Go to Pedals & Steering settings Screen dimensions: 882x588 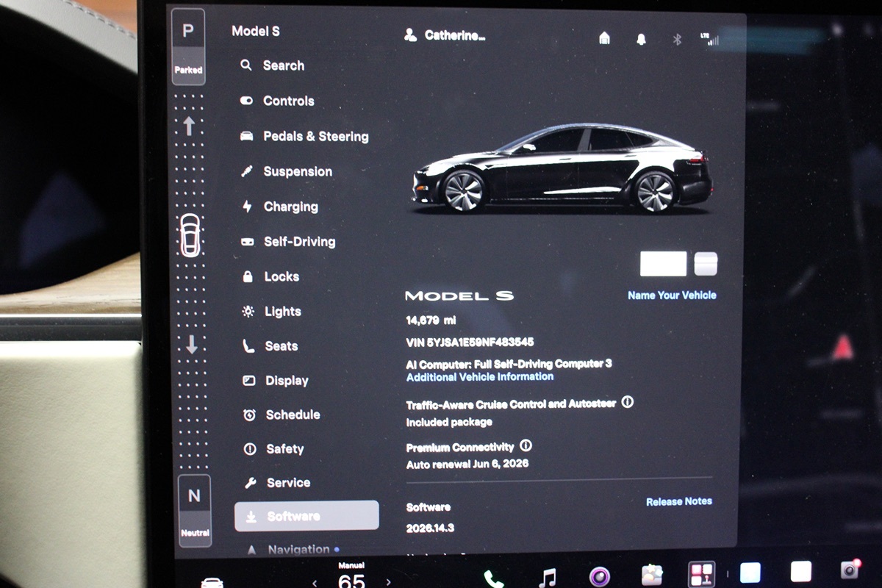[304, 136]
